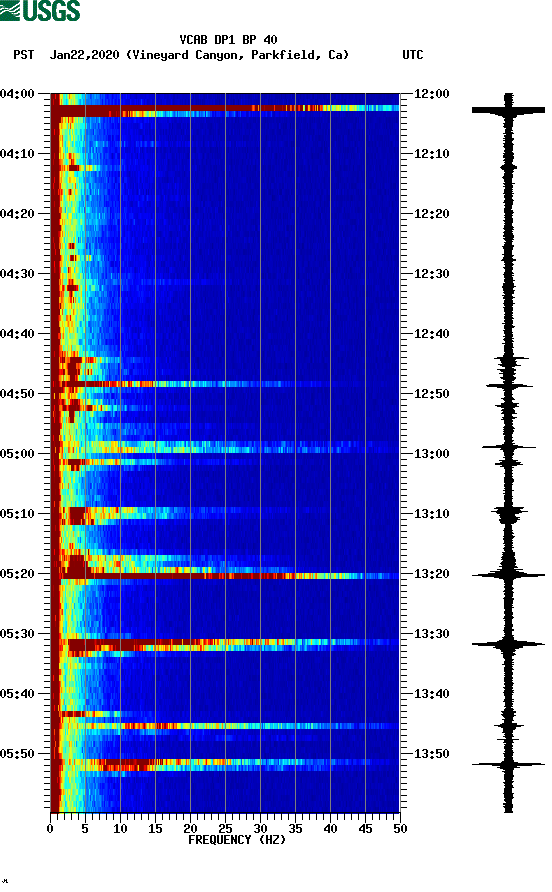Image resolution: width=552 pixels, height=892 pixels.
Task: Click the 40 Hz frequency tick label
Action: [330, 829]
